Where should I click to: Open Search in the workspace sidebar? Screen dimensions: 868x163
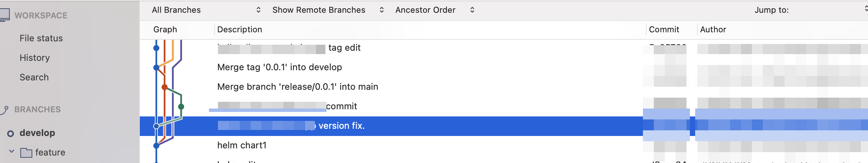[34, 77]
